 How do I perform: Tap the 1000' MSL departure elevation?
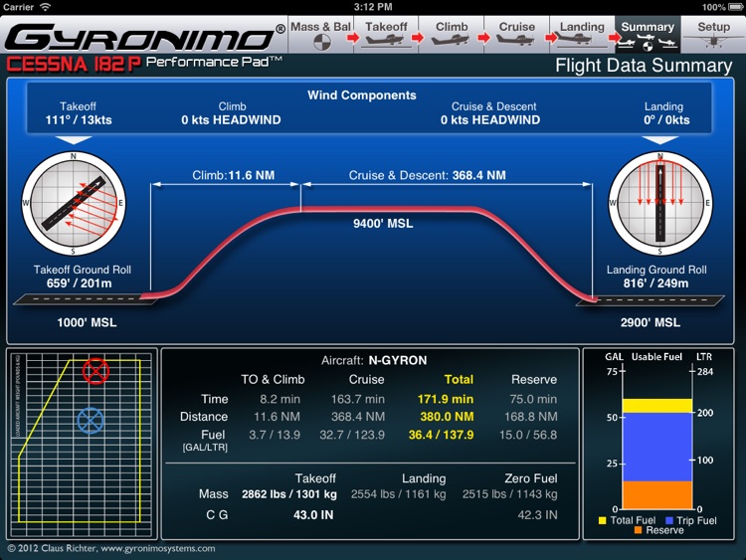pos(87,322)
